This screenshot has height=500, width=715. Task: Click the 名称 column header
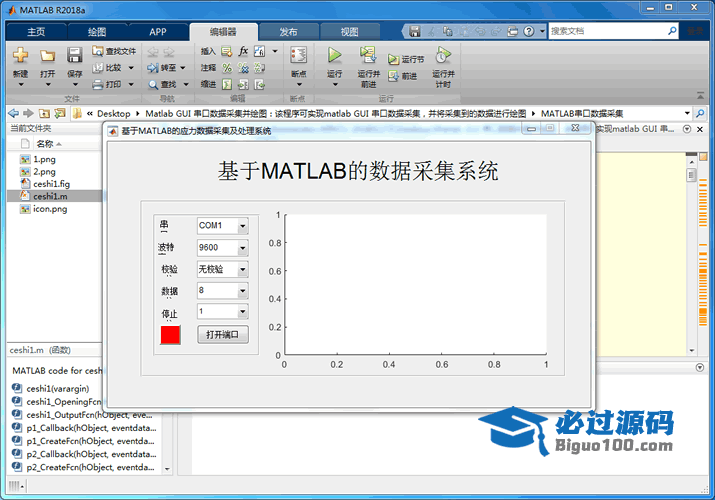(45, 144)
